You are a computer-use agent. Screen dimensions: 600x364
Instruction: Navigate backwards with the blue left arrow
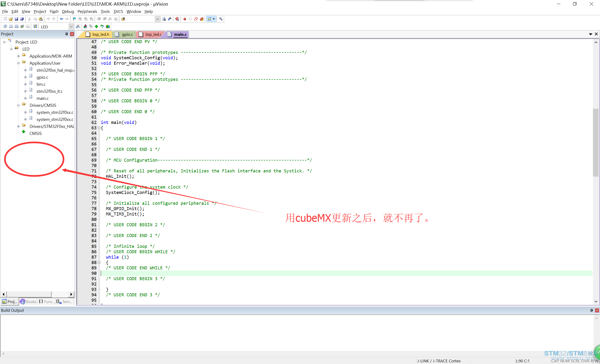pos(61,19)
